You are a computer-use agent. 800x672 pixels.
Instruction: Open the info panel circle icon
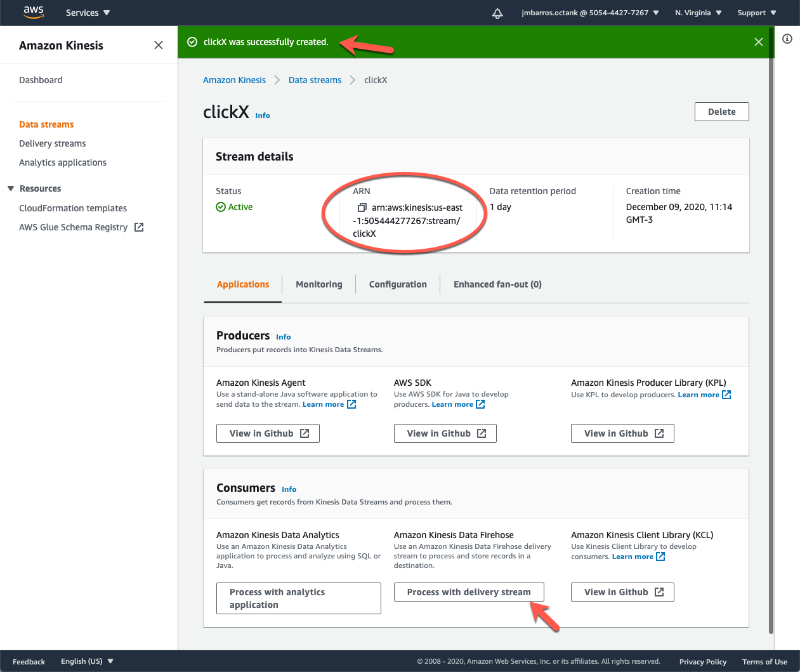point(787,39)
